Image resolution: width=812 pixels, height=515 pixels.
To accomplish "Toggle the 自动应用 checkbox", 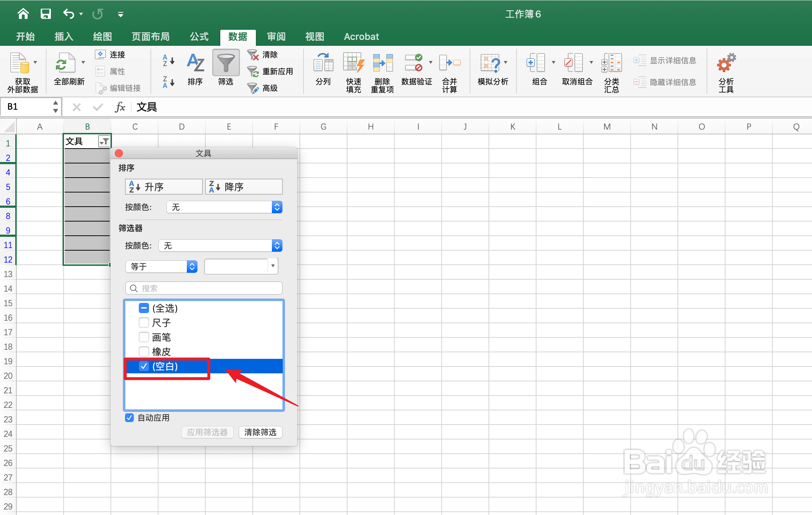I will (x=129, y=418).
